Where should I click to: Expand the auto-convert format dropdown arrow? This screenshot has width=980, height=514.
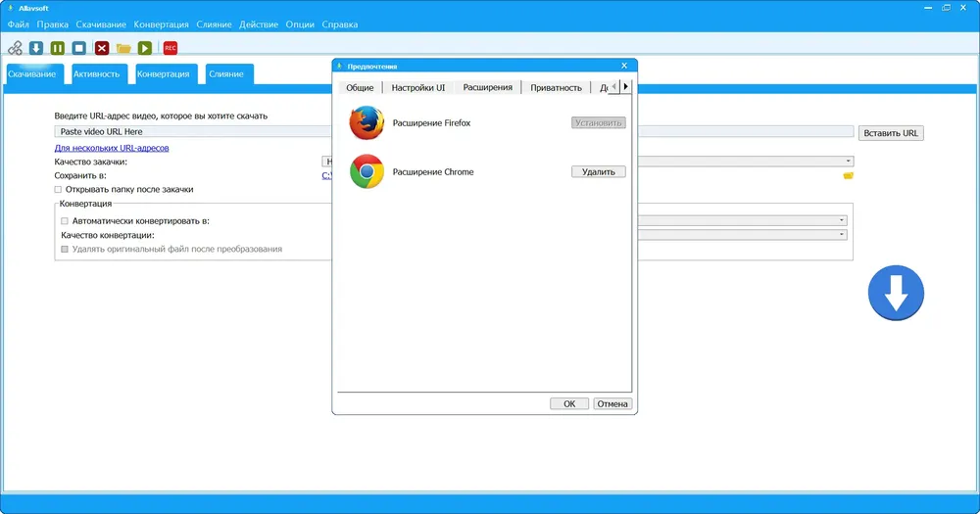coord(841,220)
